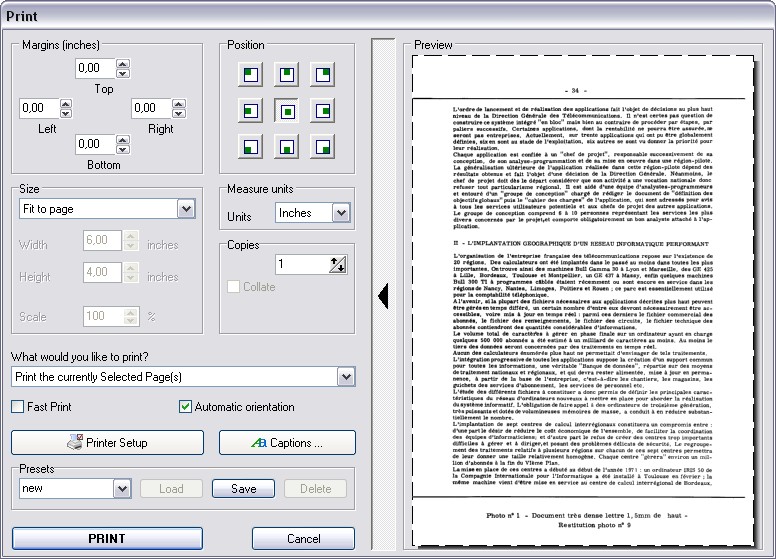
Task: Choose the bottom-center position icon
Action: 287,146
